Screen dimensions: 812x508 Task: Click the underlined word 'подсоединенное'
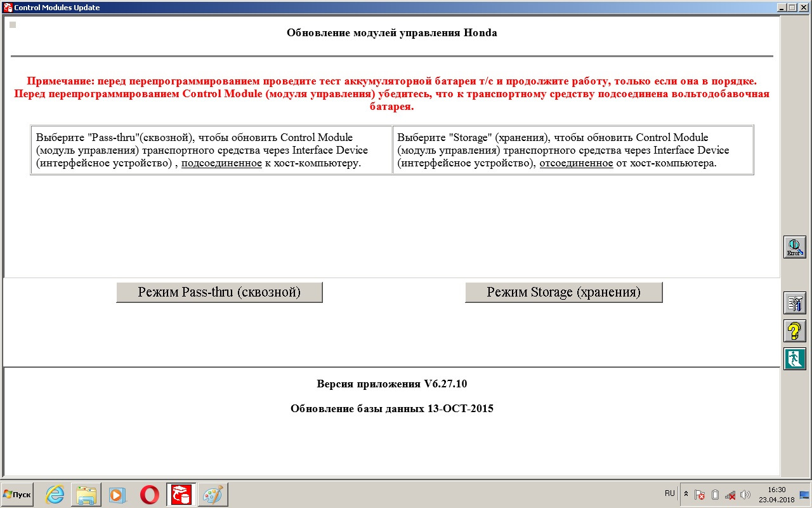(x=222, y=163)
